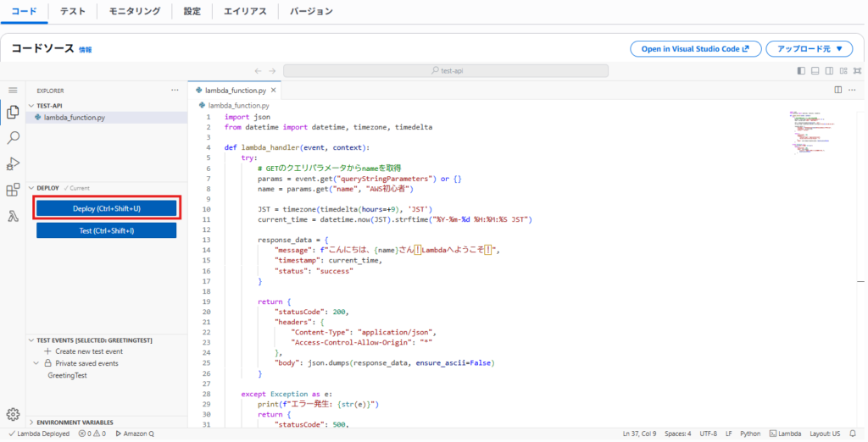Click Amazon Q in status bar
This screenshot has width=868, height=442.
pos(135,434)
